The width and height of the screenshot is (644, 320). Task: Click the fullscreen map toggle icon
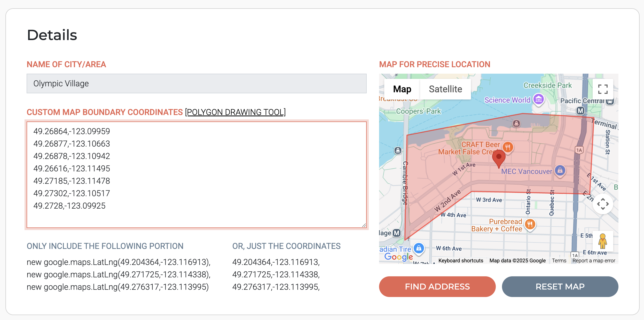coord(603,89)
